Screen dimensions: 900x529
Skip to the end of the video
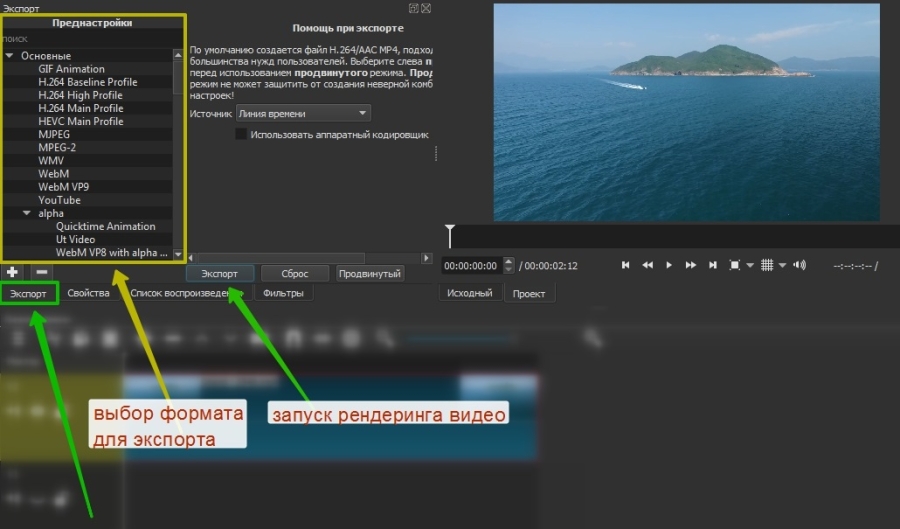(x=713, y=265)
